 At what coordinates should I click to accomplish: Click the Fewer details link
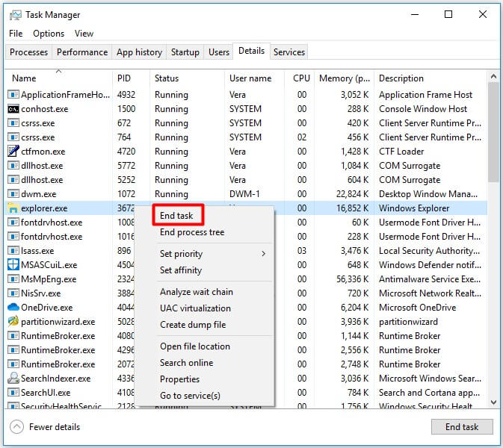pos(55,427)
